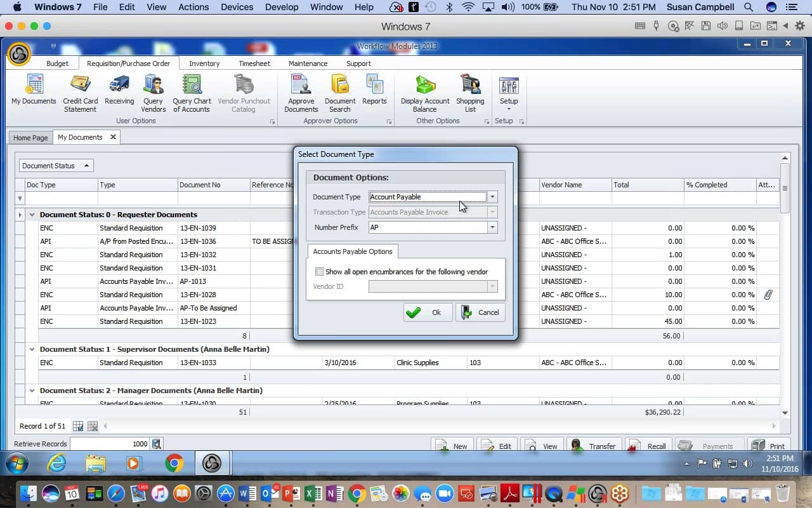
Task: Open Document Search
Action: point(340,93)
